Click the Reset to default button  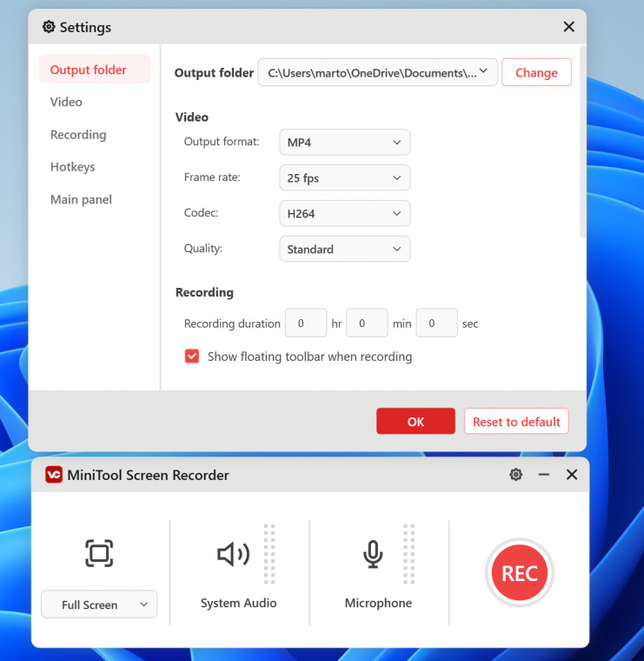tap(516, 422)
